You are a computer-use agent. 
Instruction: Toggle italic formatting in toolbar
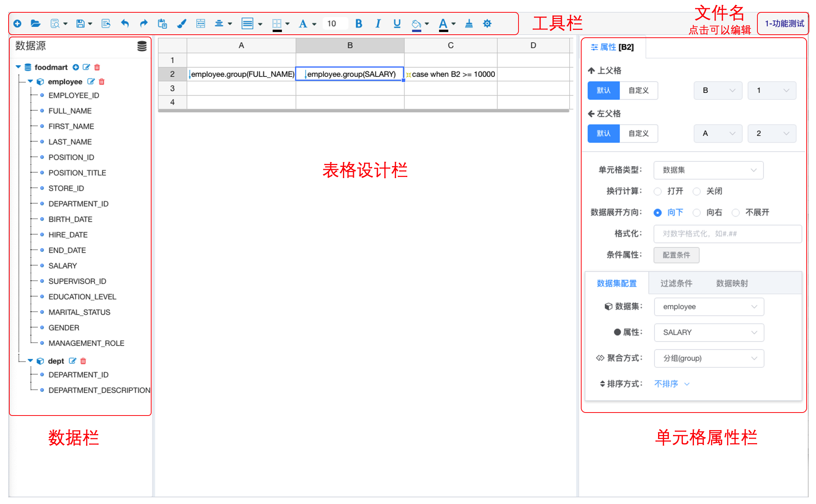(378, 24)
